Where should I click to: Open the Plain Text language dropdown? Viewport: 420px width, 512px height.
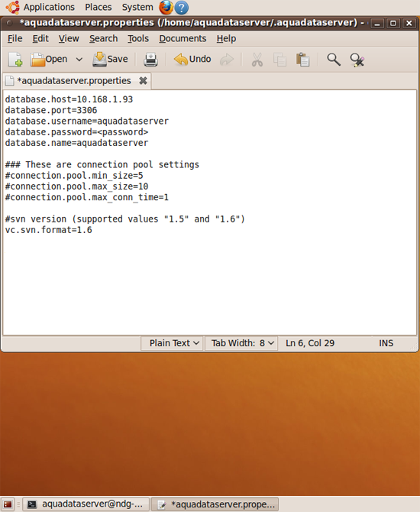point(172,343)
